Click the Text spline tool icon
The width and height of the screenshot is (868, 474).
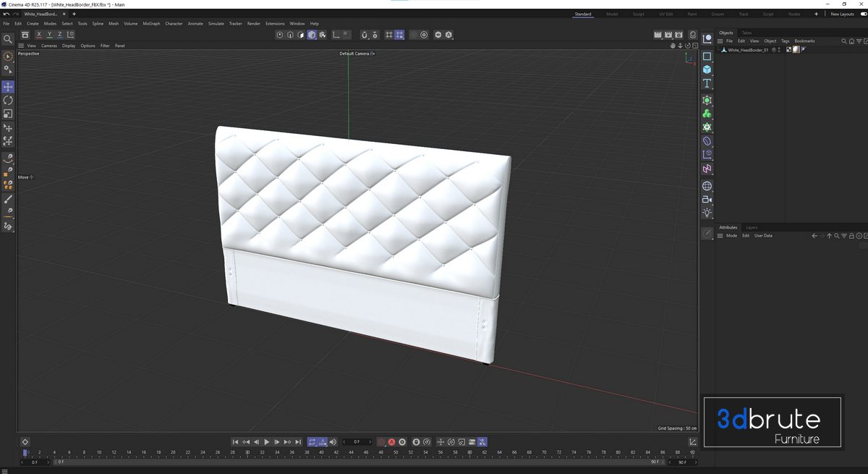(707, 84)
